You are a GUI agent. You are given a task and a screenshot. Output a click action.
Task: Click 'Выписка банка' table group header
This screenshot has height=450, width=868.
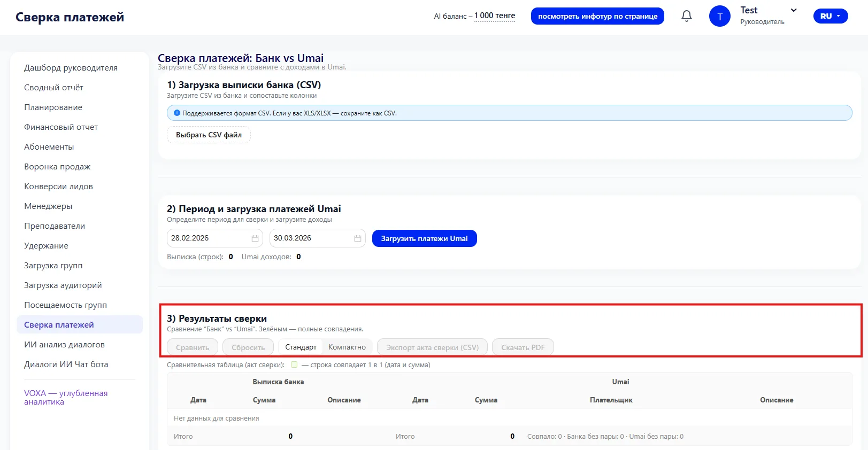click(x=278, y=382)
